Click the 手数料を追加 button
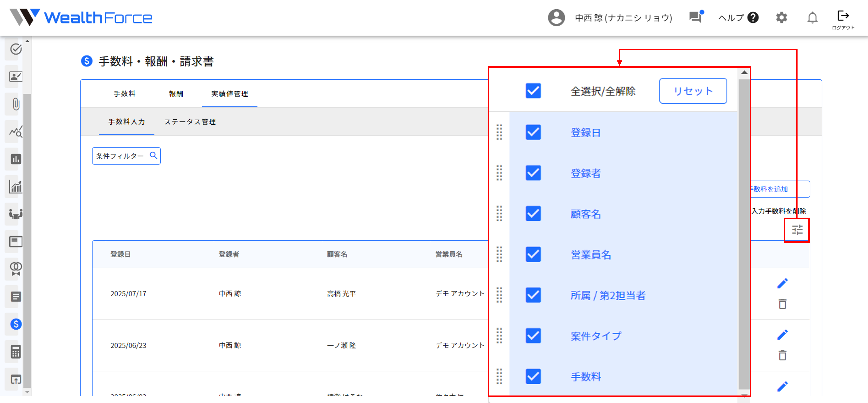The width and height of the screenshot is (868, 403). (780, 189)
